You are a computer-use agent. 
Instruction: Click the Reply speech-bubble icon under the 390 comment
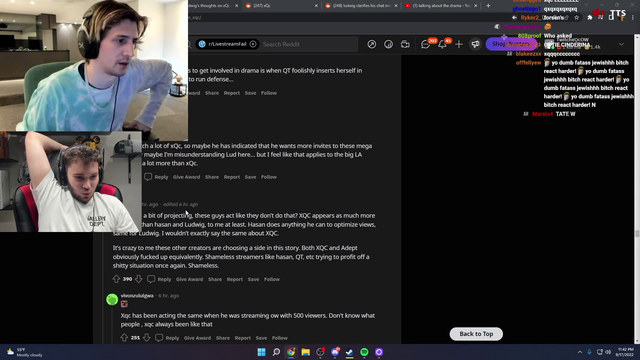pyautogui.click(x=151, y=279)
